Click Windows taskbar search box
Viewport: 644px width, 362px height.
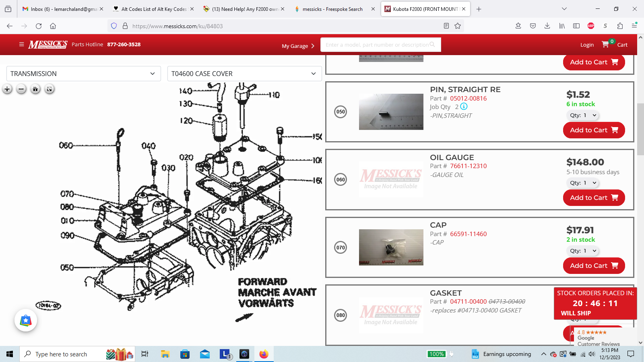pyautogui.click(x=78, y=354)
